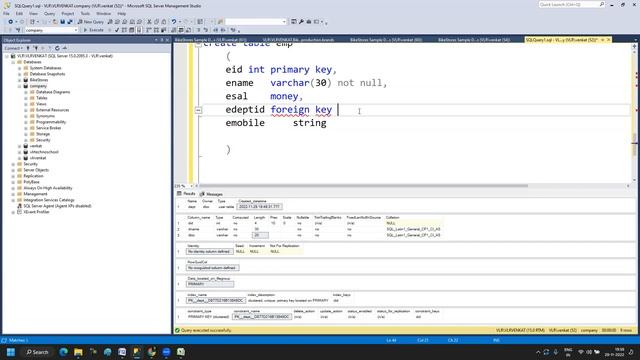The image size is (640, 360).
Task: Click SQL_Latin1 collation cell in dname row
Action: tap(413, 229)
